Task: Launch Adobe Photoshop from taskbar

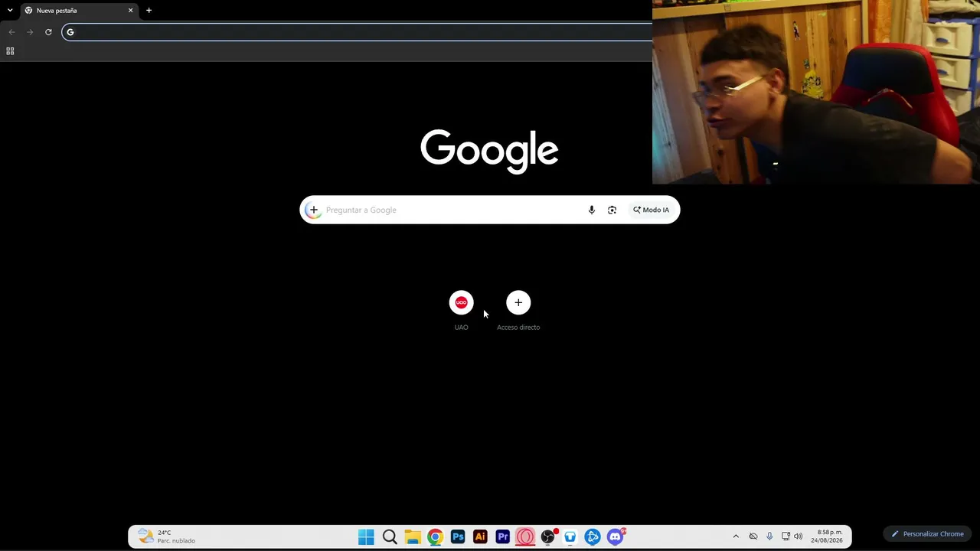Action: (458, 537)
